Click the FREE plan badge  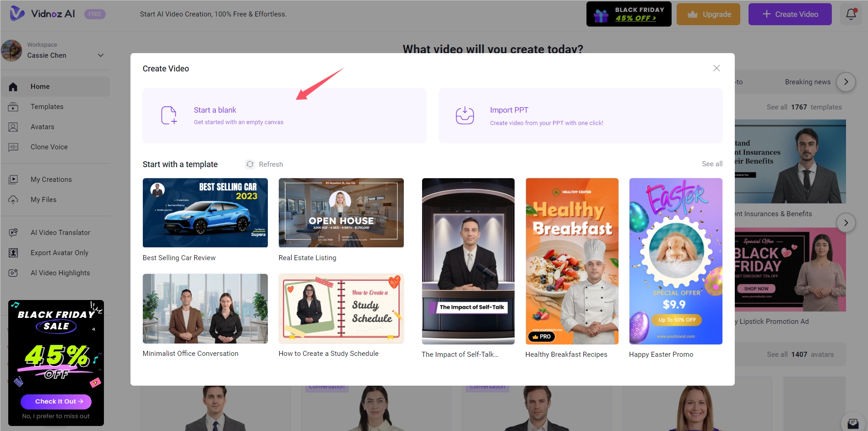pos(95,14)
